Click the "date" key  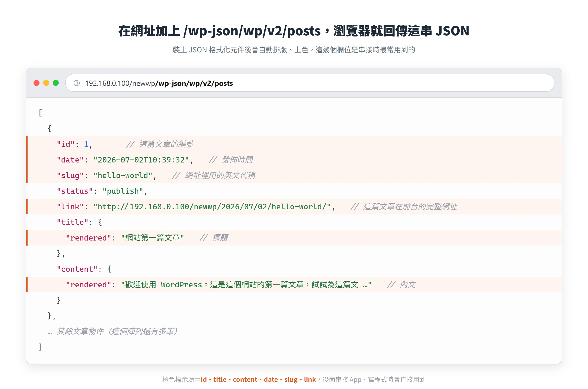point(70,160)
